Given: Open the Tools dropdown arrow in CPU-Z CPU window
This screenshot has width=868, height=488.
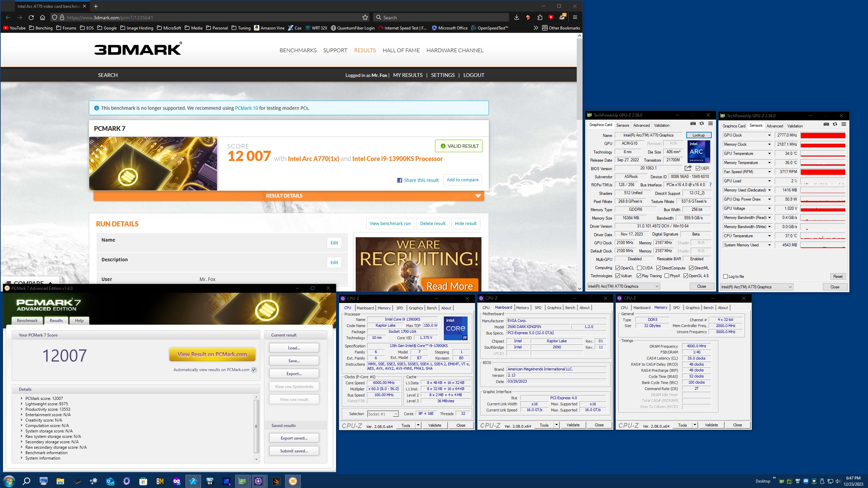Looking at the screenshot, I should (x=418, y=425).
